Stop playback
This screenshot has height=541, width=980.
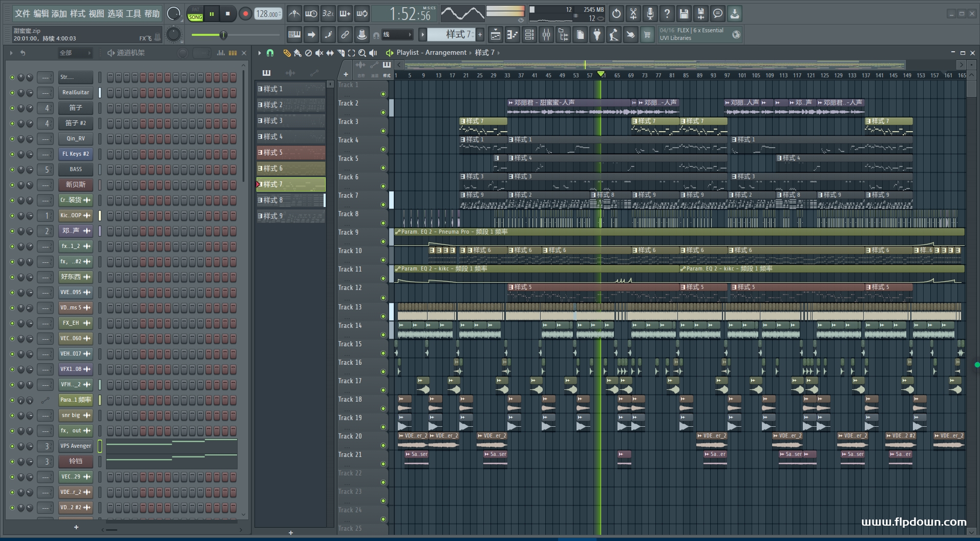228,14
